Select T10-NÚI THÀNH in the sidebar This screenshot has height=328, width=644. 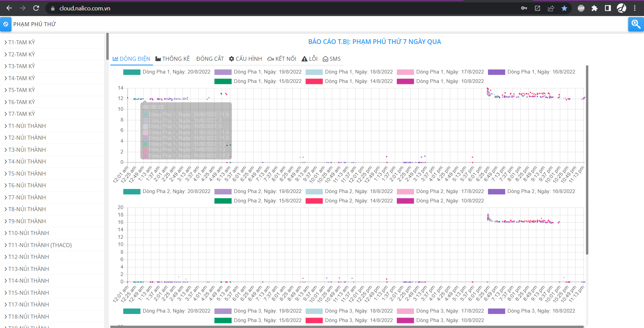(x=29, y=233)
